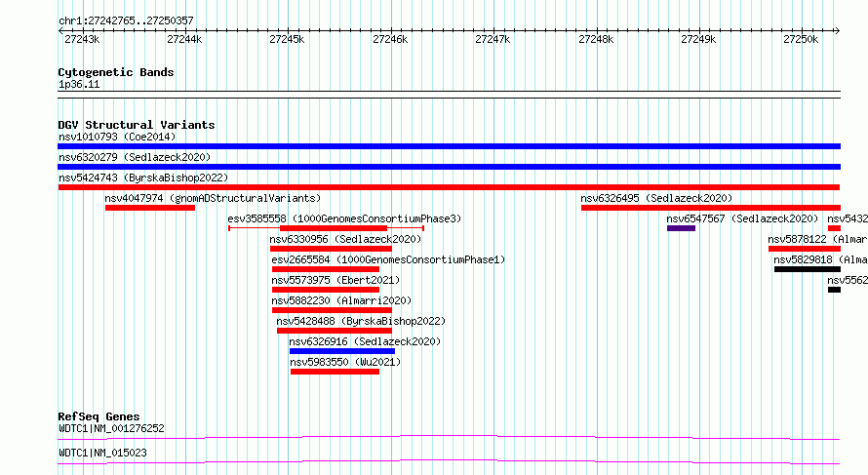The height and width of the screenshot is (475, 868).
Task: Select the red bar under nsv5573975
Action: pos(326,290)
